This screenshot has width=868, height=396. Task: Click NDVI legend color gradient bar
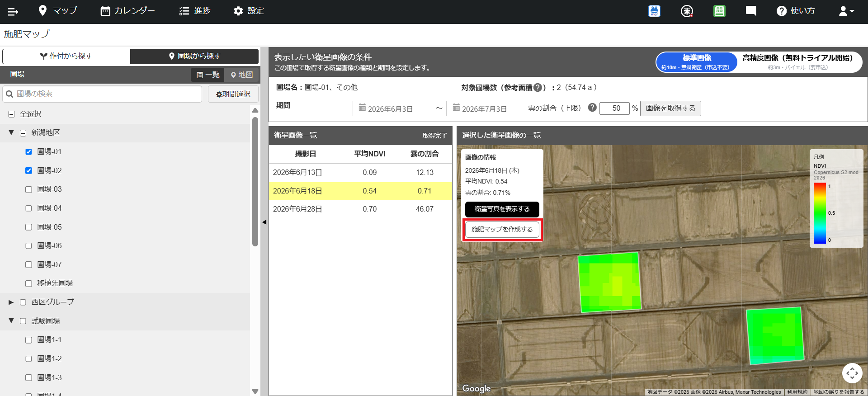(820, 213)
